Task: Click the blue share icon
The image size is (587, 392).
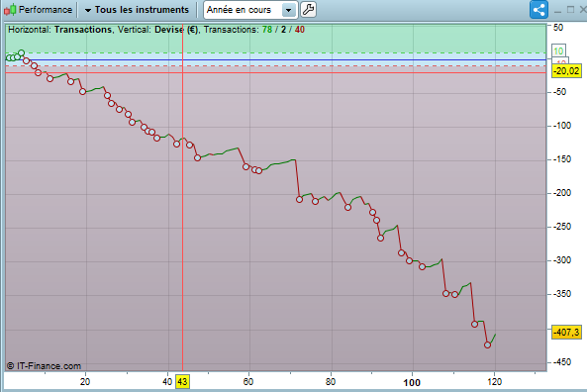Action: pyautogui.click(x=538, y=9)
